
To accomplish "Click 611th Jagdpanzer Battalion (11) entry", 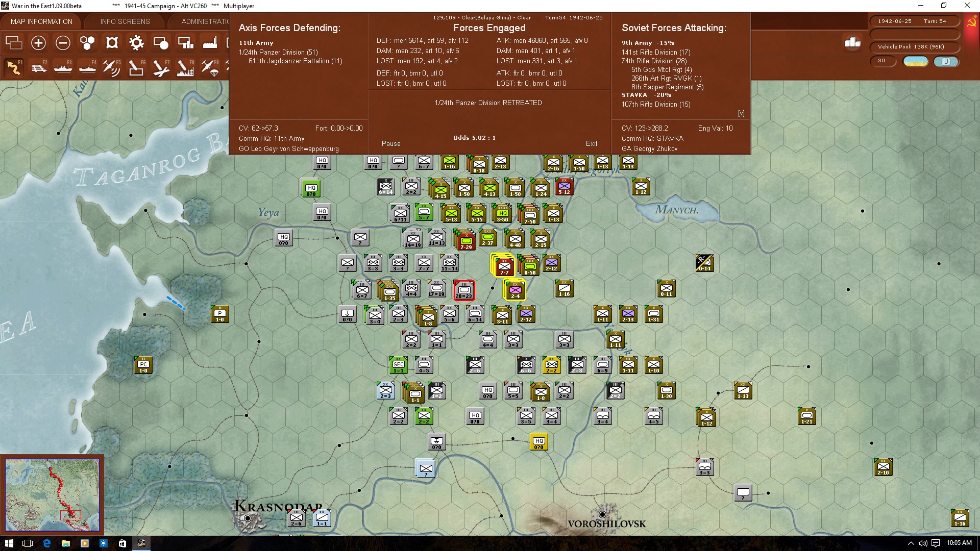I will (x=296, y=61).
